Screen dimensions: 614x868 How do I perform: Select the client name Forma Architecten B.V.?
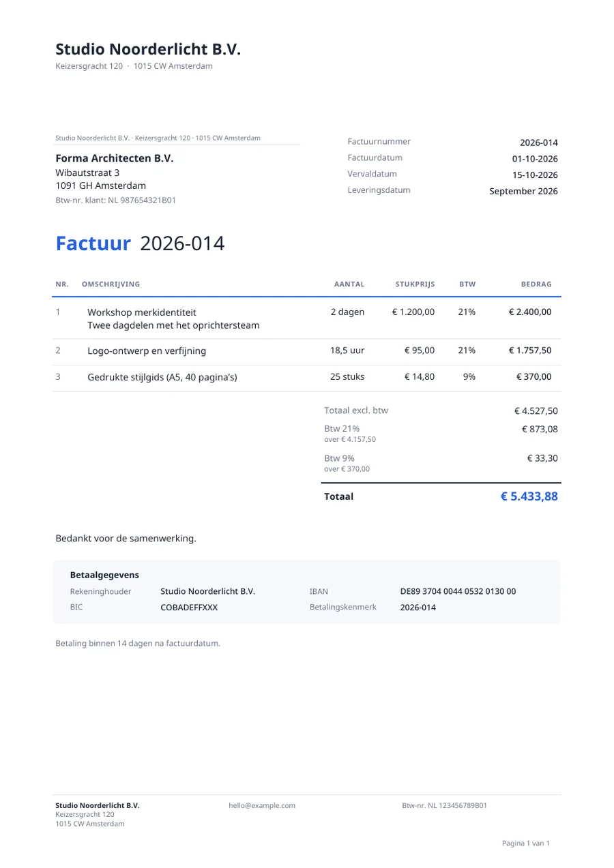click(115, 158)
